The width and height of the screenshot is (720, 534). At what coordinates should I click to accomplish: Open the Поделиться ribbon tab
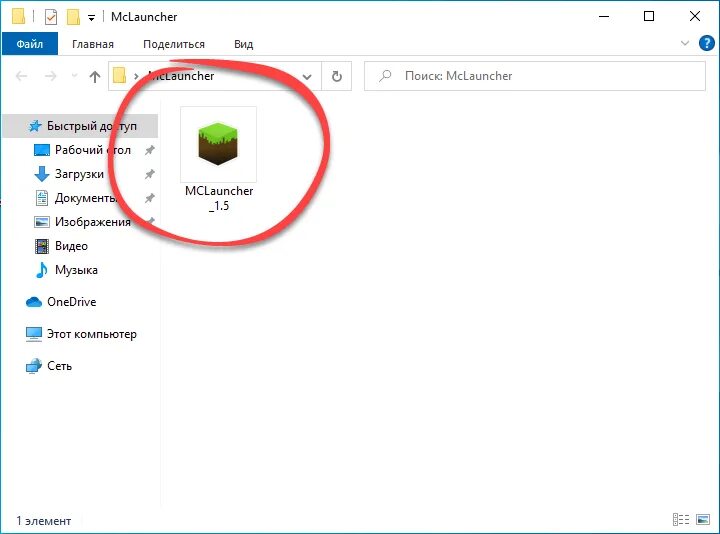tap(174, 44)
